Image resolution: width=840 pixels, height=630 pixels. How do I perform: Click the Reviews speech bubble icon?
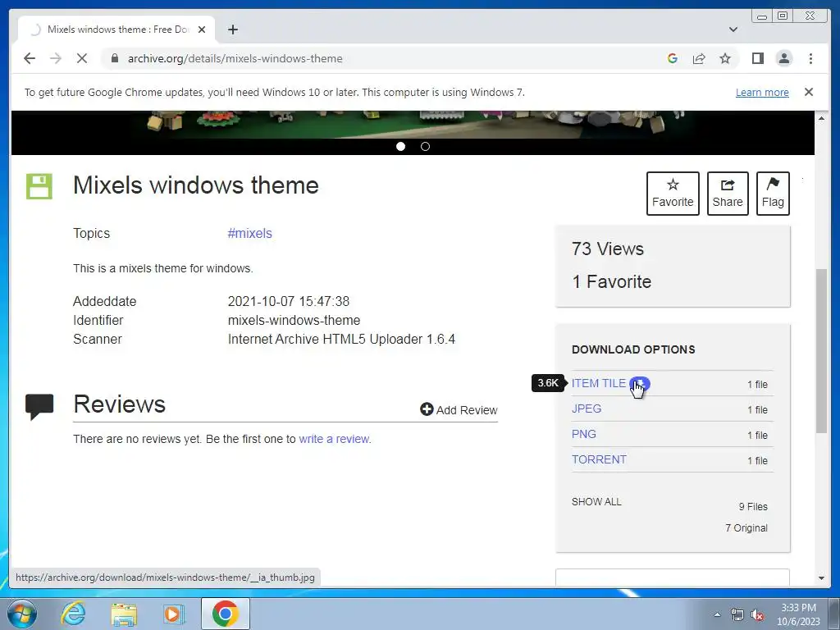coord(39,407)
